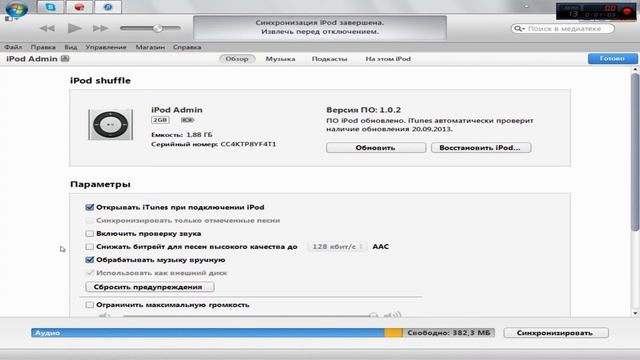This screenshot has width=640, height=360.
Task: Open Skype from the taskbar
Action: 51,7
